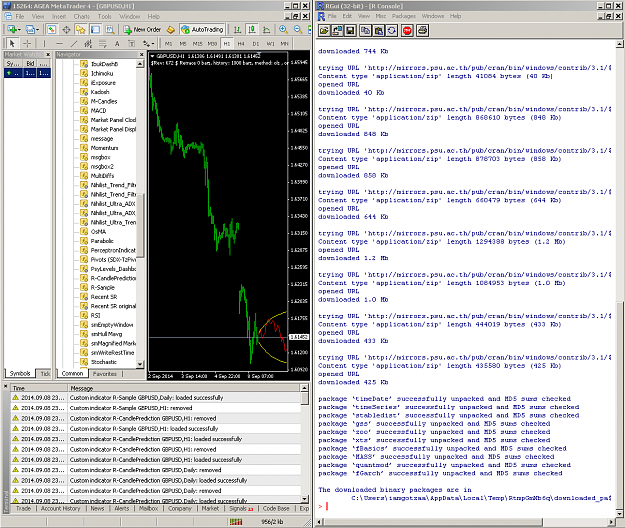Open the Charts menu in MetaTrader

pyautogui.click(x=81, y=16)
